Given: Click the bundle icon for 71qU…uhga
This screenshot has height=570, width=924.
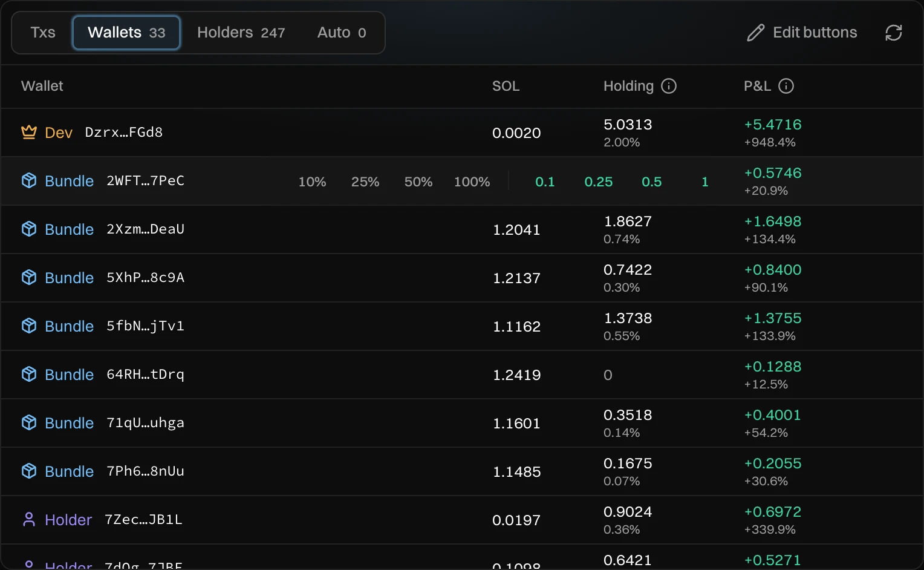Looking at the screenshot, I should tap(29, 422).
